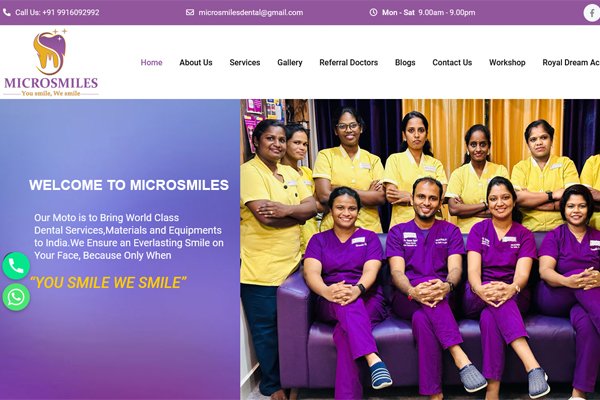Image resolution: width=600 pixels, height=400 pixels.
Task: Click the team photo banner image
Action: pyautogui.click(x=420, y=250)
